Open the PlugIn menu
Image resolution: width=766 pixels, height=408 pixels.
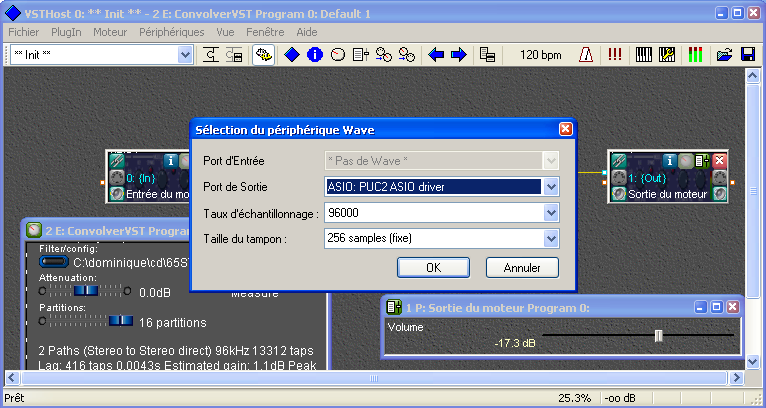66,32
